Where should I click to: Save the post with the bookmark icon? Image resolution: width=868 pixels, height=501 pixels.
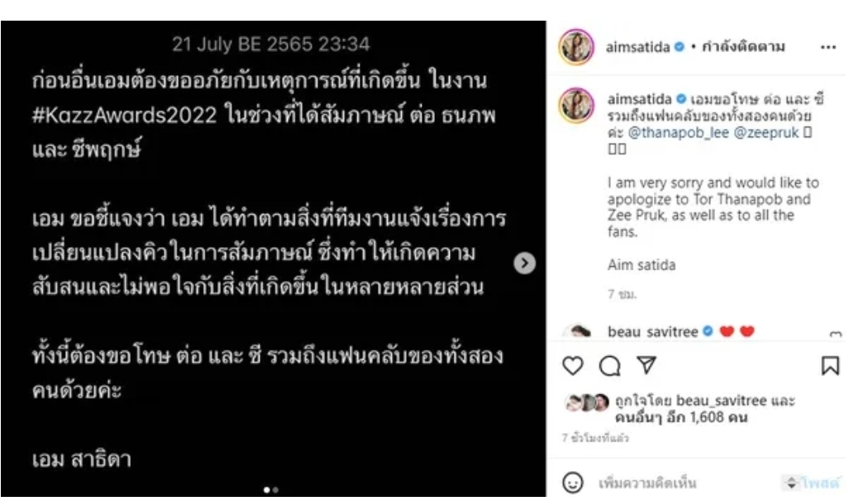[830, 366]
